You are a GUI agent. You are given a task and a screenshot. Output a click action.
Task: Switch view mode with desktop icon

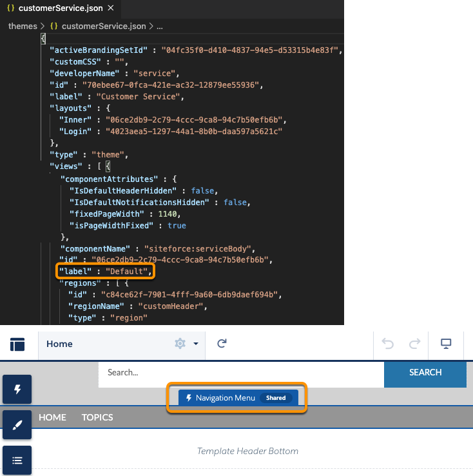(445, 344)
